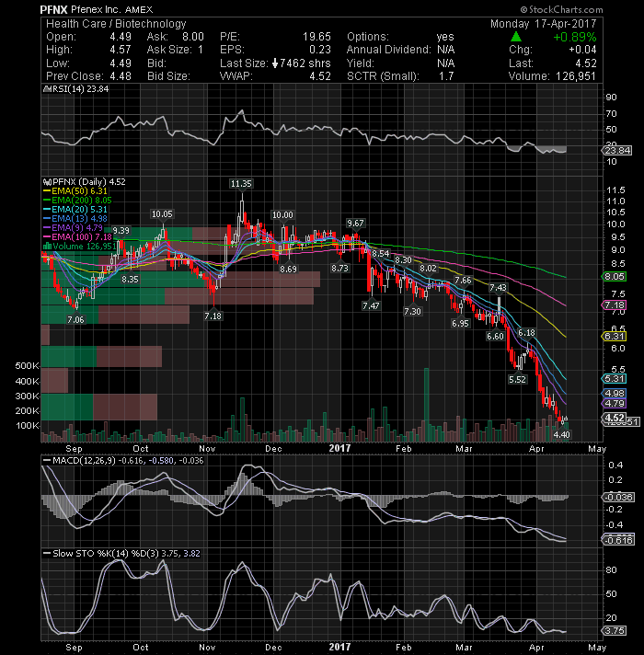Click the 11.35 price peak annotation
The image size is (644, 655).
pos(241,183)
